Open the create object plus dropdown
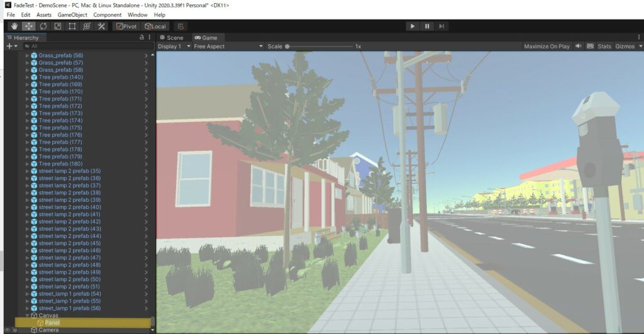The image size is (644, 334). tap(11, 46)
